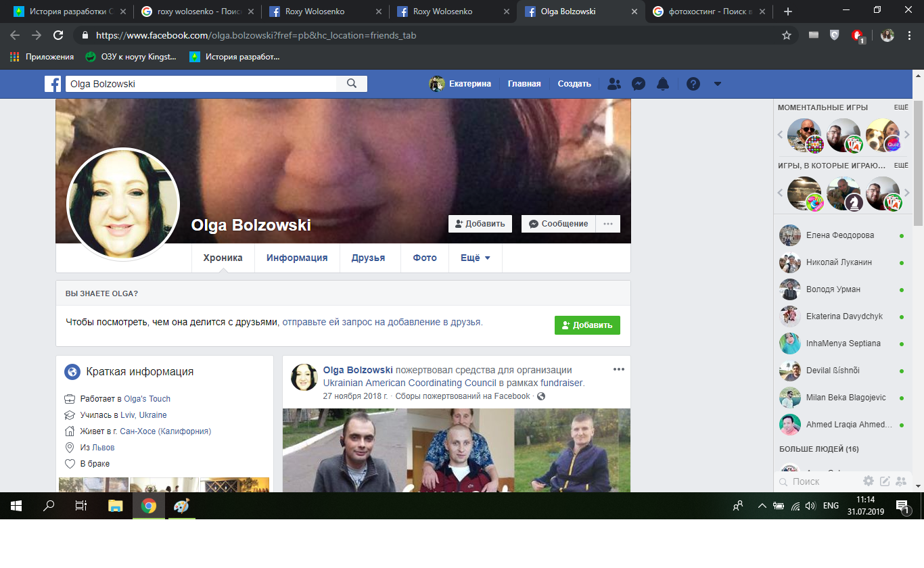
Task: Open chat settings gear icon
Action: 868,481
